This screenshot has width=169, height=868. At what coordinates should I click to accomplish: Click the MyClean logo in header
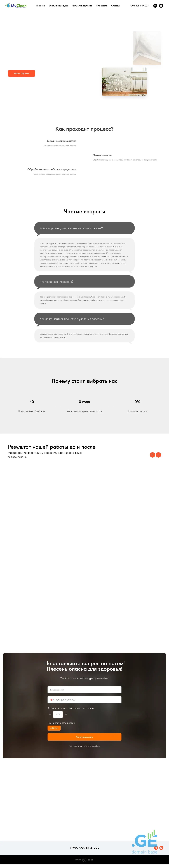[16, 6]
